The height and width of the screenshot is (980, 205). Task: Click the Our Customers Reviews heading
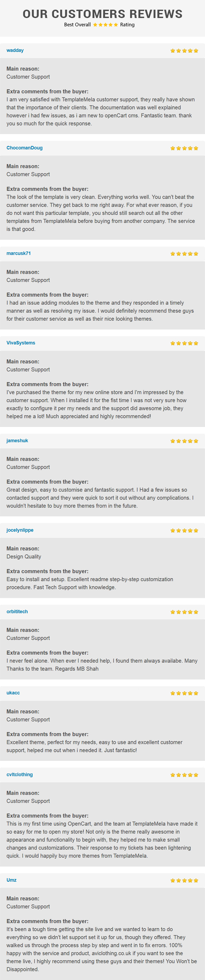coord(102,14)
